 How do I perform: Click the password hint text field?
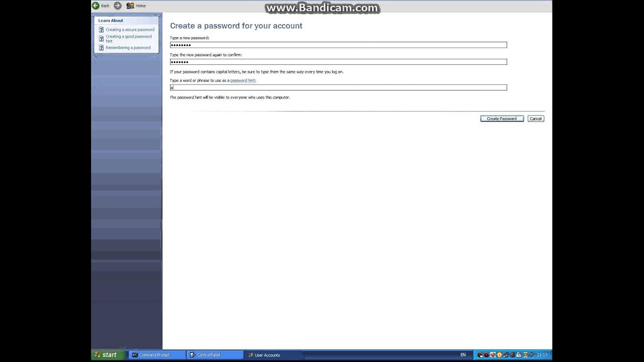point(338,87)
